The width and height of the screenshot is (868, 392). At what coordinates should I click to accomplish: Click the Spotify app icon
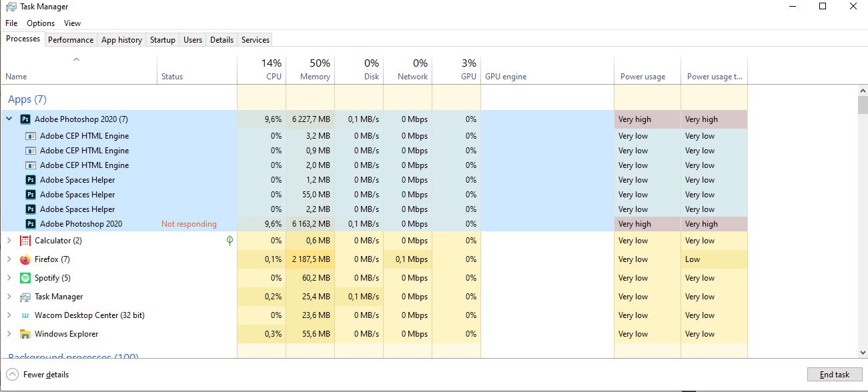click(x=25, y=278)
